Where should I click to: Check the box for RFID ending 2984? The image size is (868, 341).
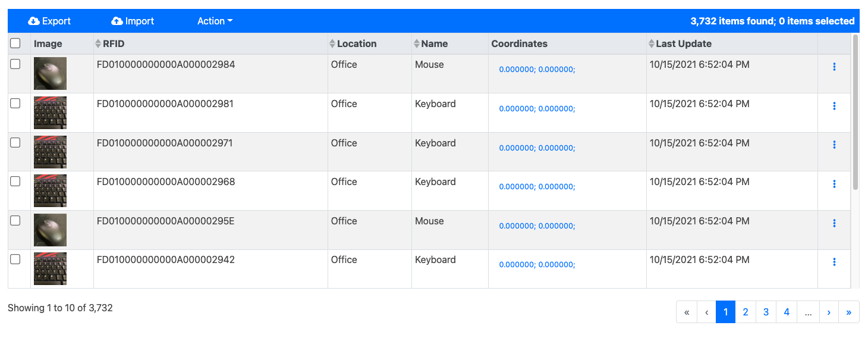15,64
